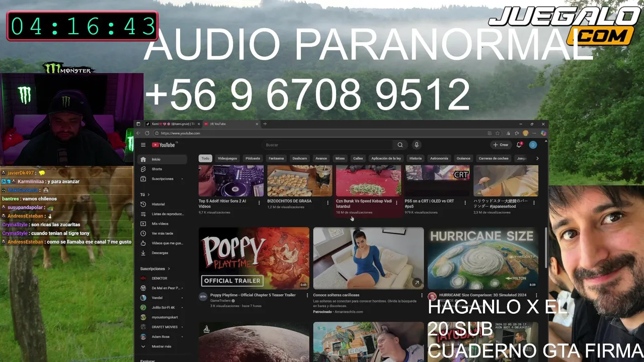Image resolution: width=644 pixels, height=362 pixels.
Task: Open Listas de reproducción in sidebar
Action: (x=162, y=214)
